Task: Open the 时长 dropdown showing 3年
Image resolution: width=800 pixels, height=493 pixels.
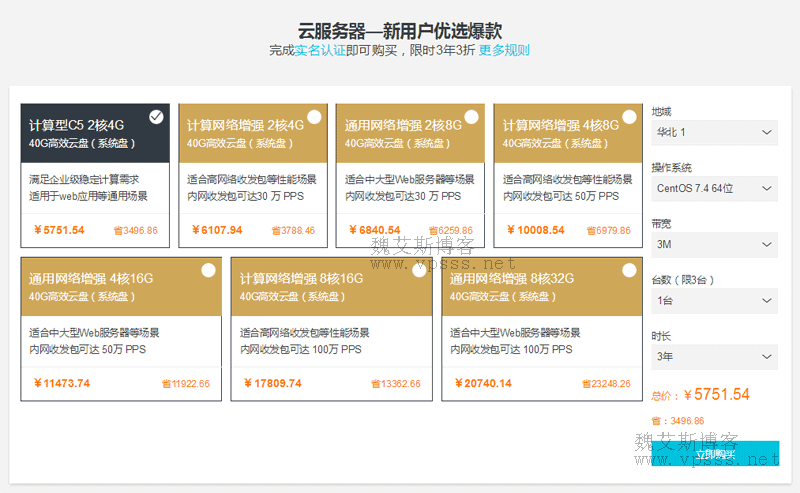Action: point(714,356)
